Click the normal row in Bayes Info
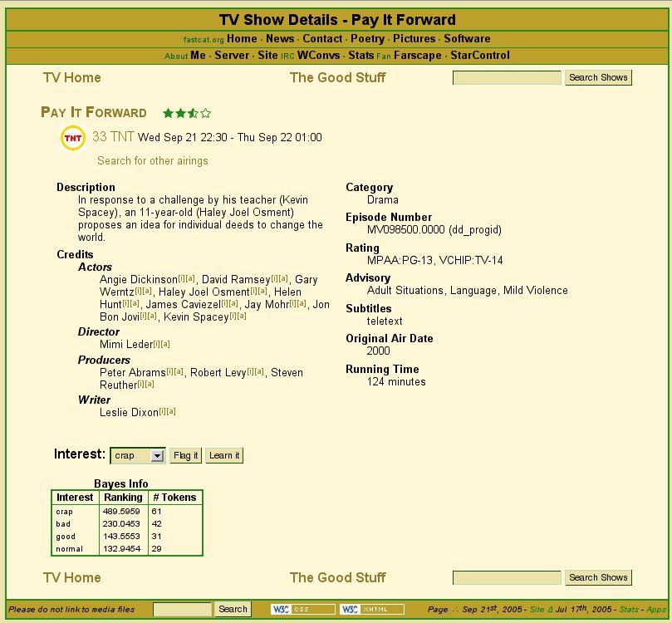Viewport: 672px width, 623px height. tap(127, 548)
